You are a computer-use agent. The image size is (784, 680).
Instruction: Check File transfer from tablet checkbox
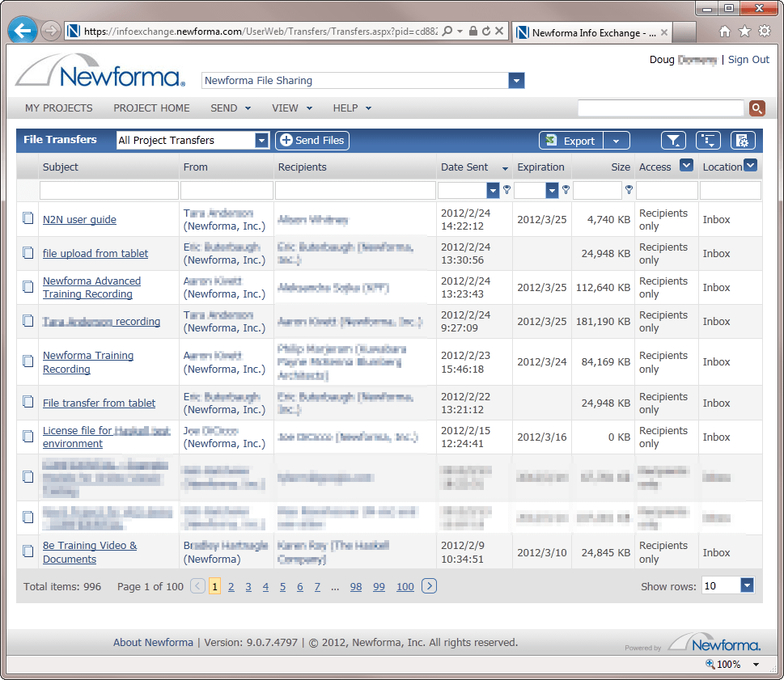(x=28, y=402)
